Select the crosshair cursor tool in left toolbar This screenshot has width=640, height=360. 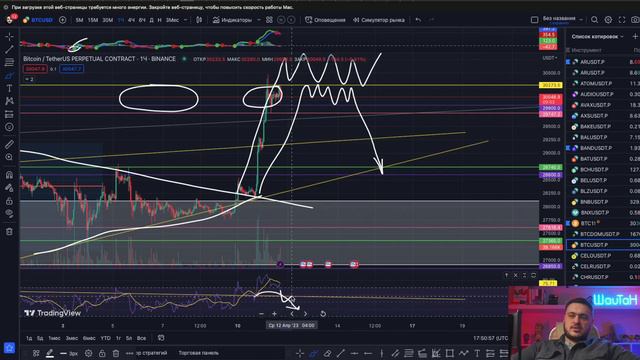tap(9, 37)
